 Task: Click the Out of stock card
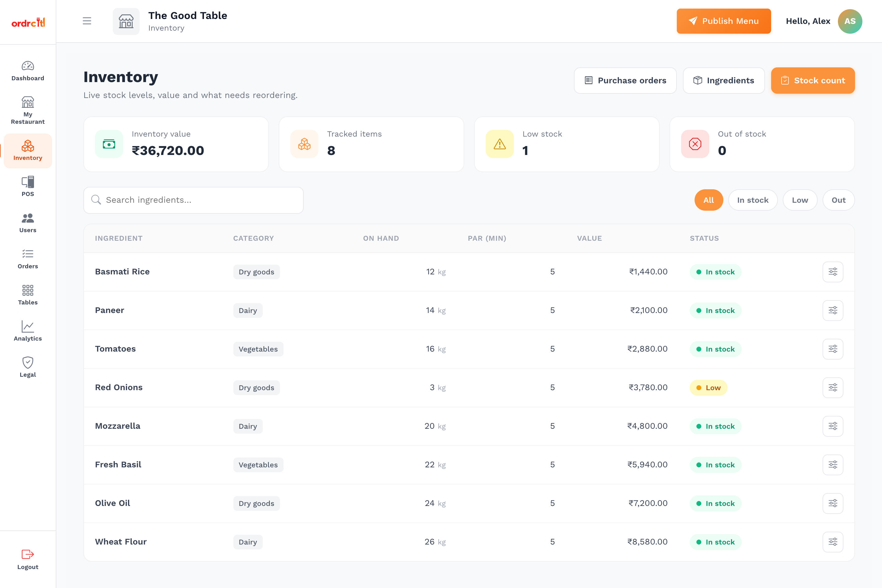pyautogui.click(x=762, y=144)
